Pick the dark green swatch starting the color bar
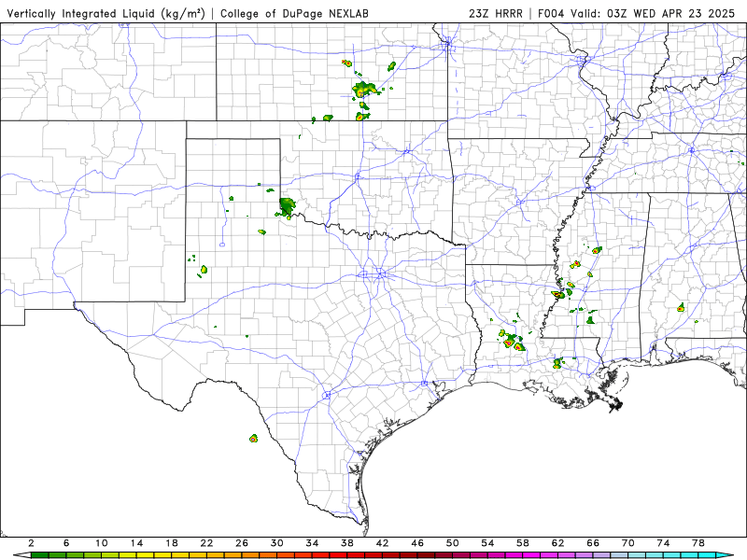The width and height of the screenshot is (747, 560). 40,555
